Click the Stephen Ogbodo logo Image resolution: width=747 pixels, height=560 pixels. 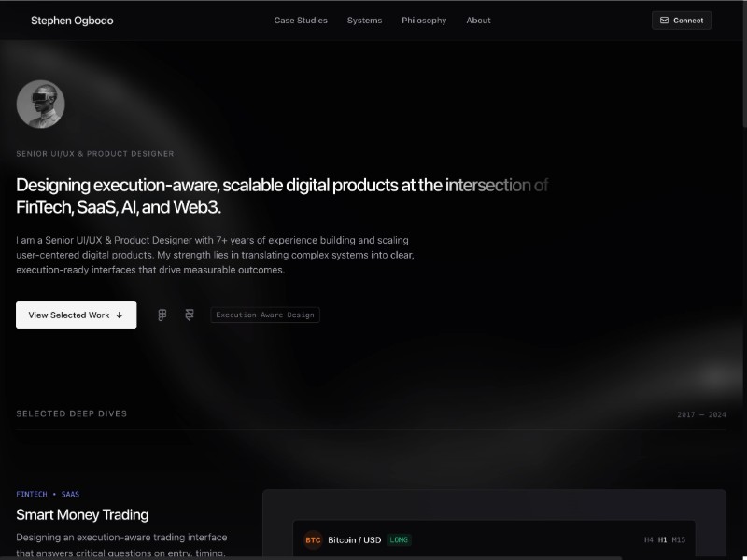click(x=72, y=20)
